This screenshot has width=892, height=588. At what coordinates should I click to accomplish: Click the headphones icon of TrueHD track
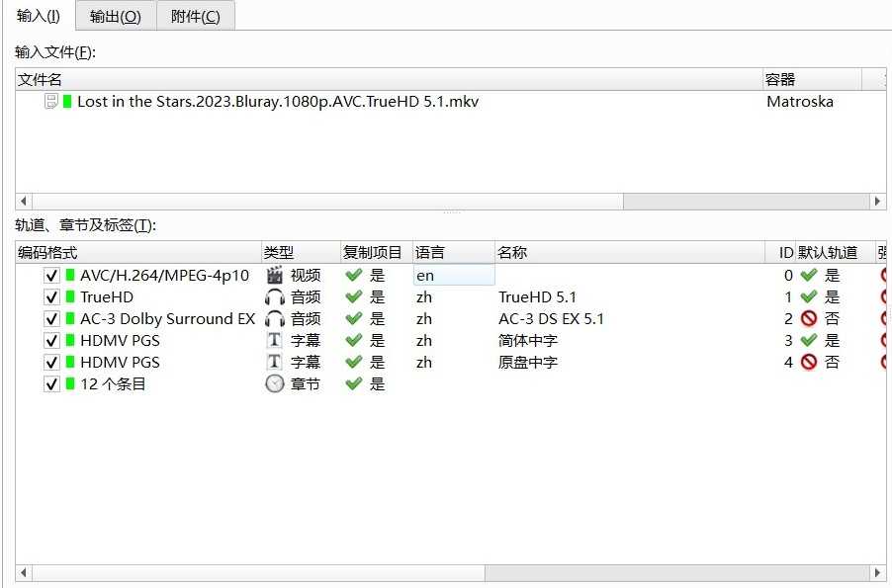coord(275,297)
